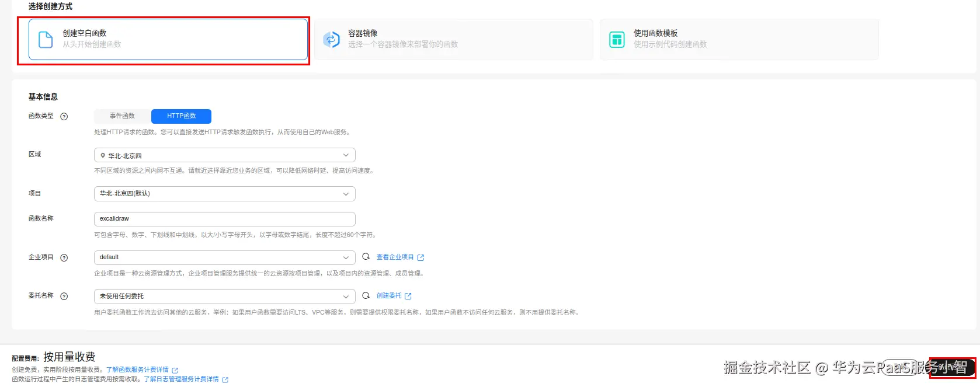Image resolution: width=980 pixels, height=387 pixels.
Task: Expand the 委托名称 dropdown chevron arrow
Action: (346, 297)
